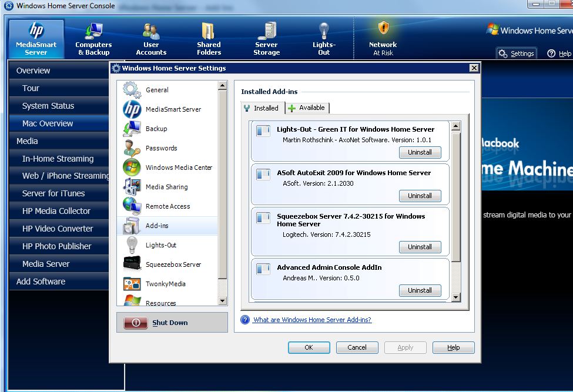Select Squeezebox Server settings icon
Screen dimensions: 573x392
(132, 264)
